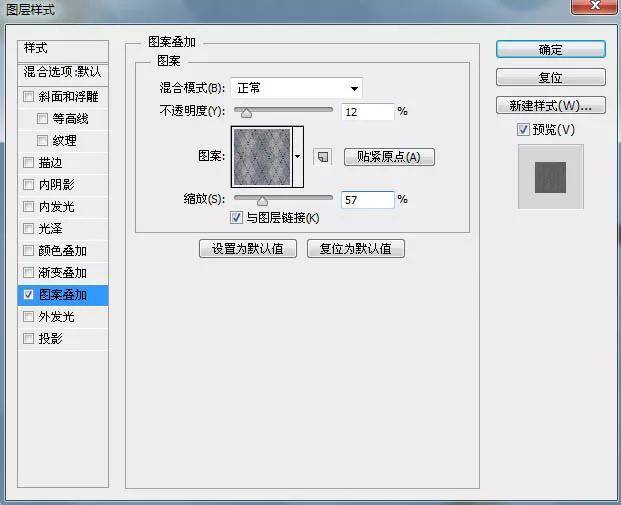The width and height of the screenshot is (621, 505).
Task: Toggle the 描边 effect checkbox
Action: (28, 163)
